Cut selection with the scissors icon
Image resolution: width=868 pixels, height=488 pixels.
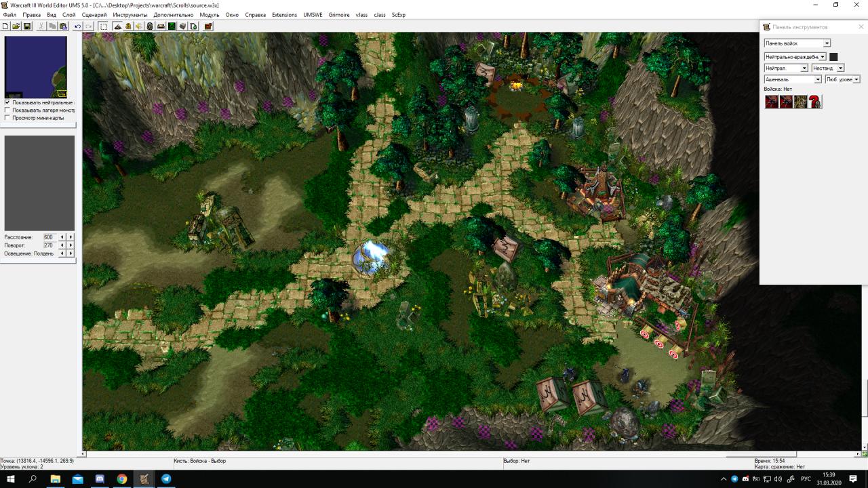click(x=41, y=26)
